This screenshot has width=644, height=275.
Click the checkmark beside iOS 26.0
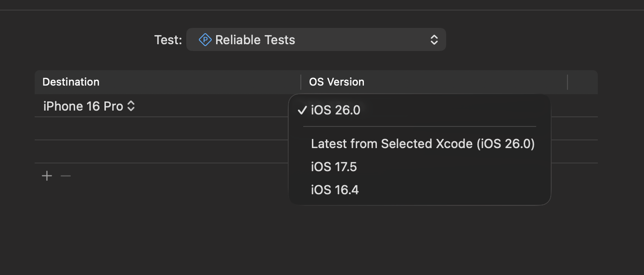tap(302, 110)
